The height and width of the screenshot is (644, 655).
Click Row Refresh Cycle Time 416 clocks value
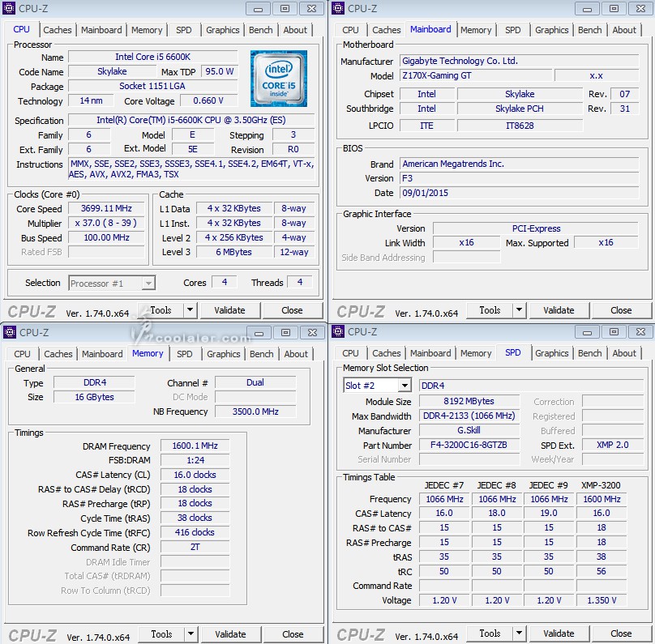pos(195,532)
